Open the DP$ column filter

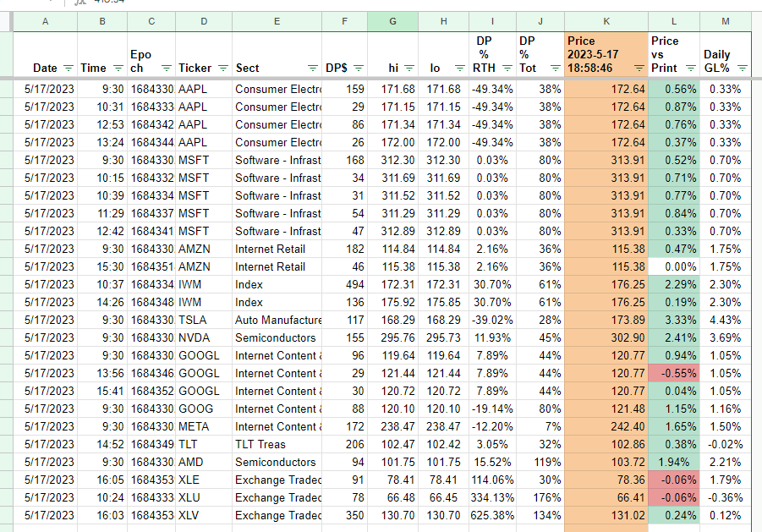pos(359,68)
